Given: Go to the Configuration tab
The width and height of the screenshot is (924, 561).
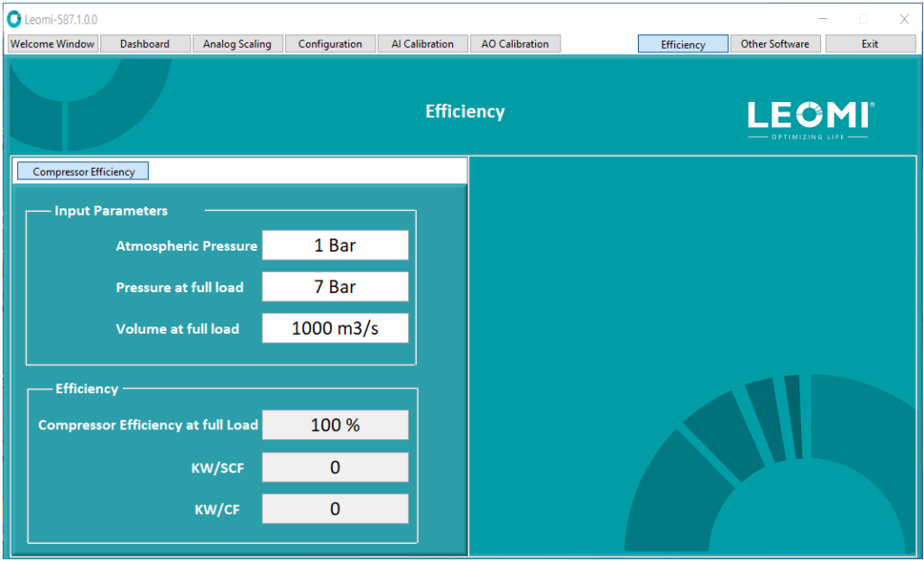Looking at the screenshot, I should (330, 42).
